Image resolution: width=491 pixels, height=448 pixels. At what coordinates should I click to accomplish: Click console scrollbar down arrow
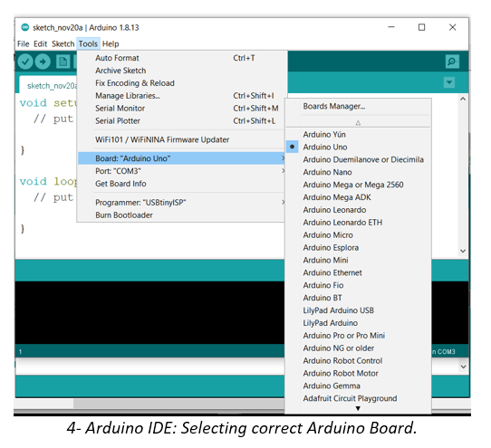tap(463, 367)
